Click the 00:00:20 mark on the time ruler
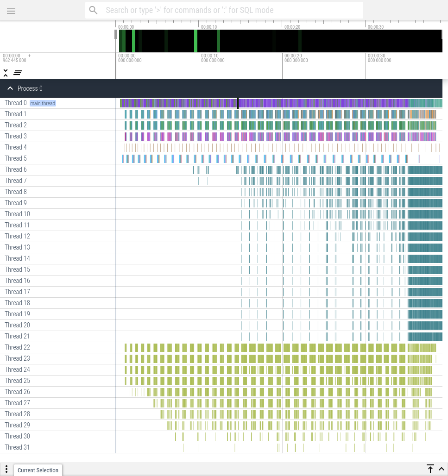The width and height of the screenshot is (448, 476). click(293, 56)
